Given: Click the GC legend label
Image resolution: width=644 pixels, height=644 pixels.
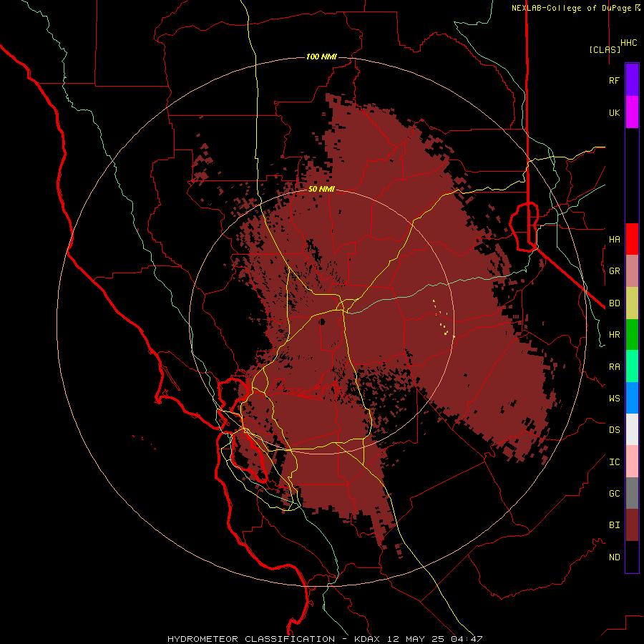Looking at the screenshot, I should [614, 493].
